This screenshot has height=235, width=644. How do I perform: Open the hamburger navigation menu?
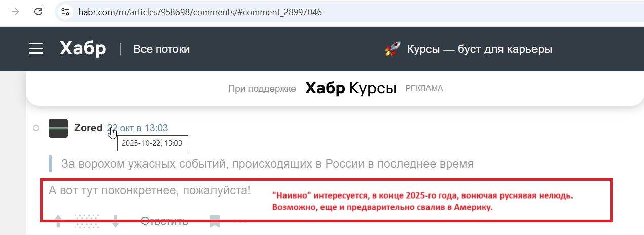(36, 49)
